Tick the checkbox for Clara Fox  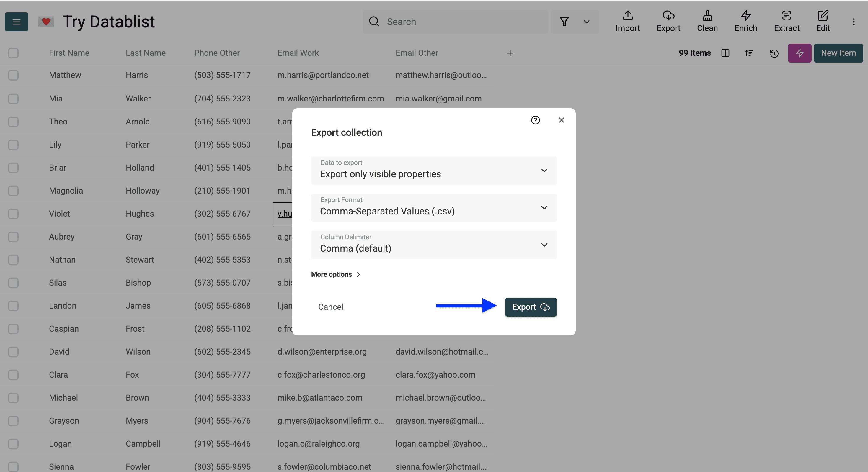(13, 375)
